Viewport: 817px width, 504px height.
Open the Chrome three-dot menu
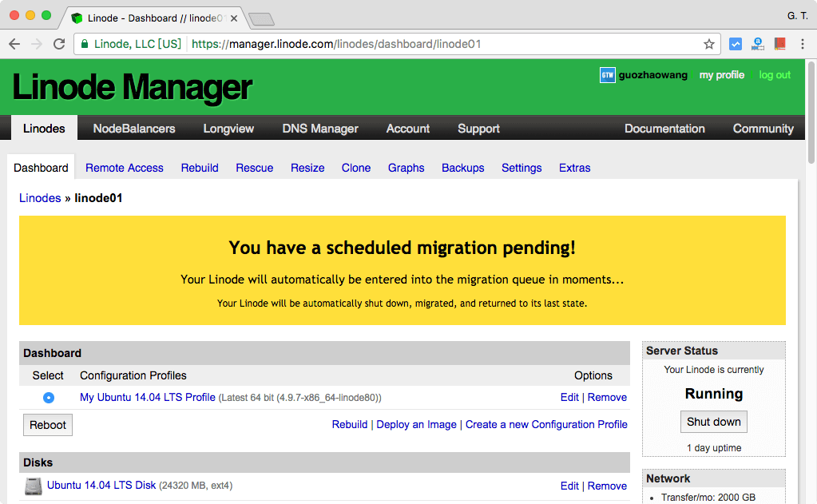pos(802,44)
